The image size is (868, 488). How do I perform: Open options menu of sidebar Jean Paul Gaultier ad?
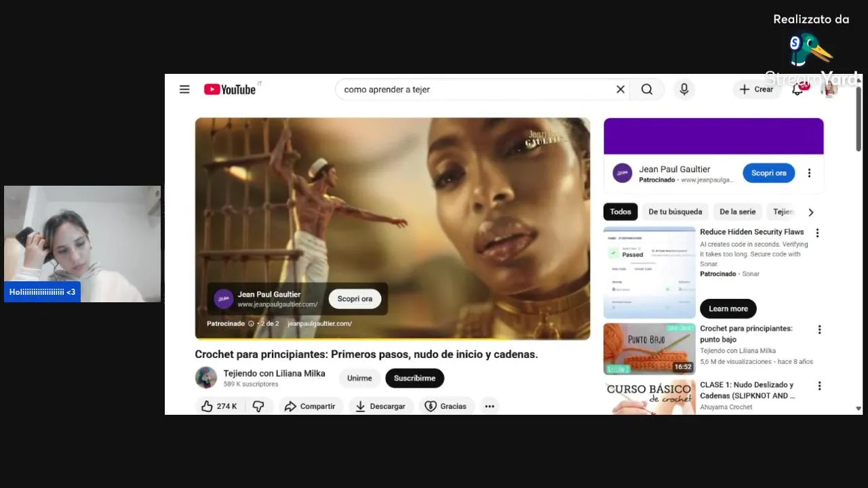tap(809, 173)
